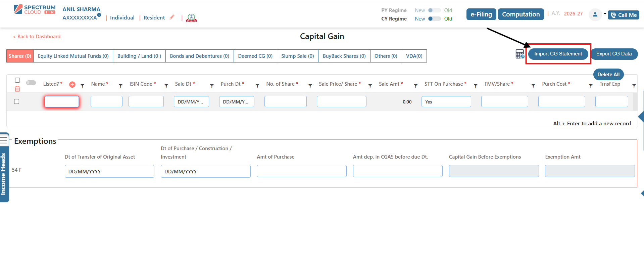Click the red plus icon beside Listed

tap(72, 85)
